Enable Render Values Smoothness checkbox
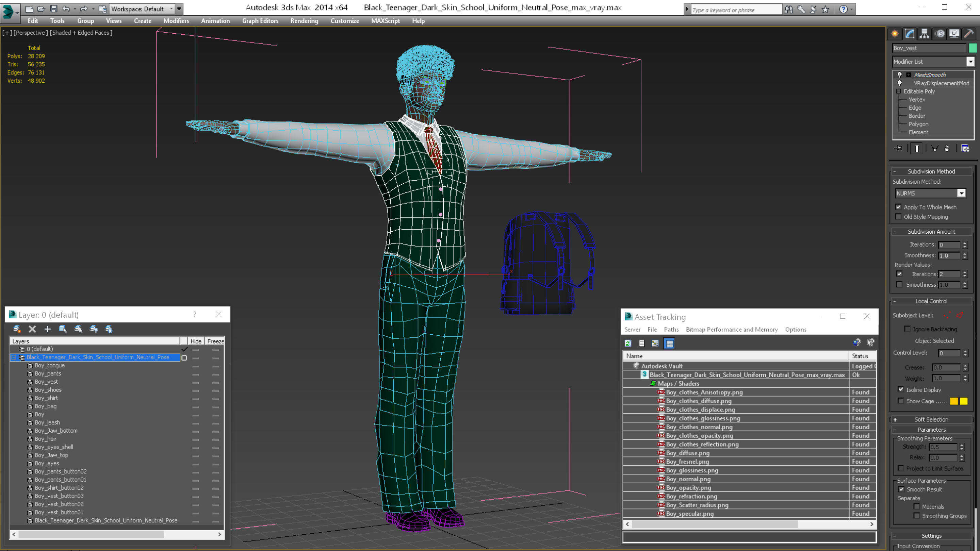Image resolution: width=980 pixels, height=551 pixels. click(899, 284)
